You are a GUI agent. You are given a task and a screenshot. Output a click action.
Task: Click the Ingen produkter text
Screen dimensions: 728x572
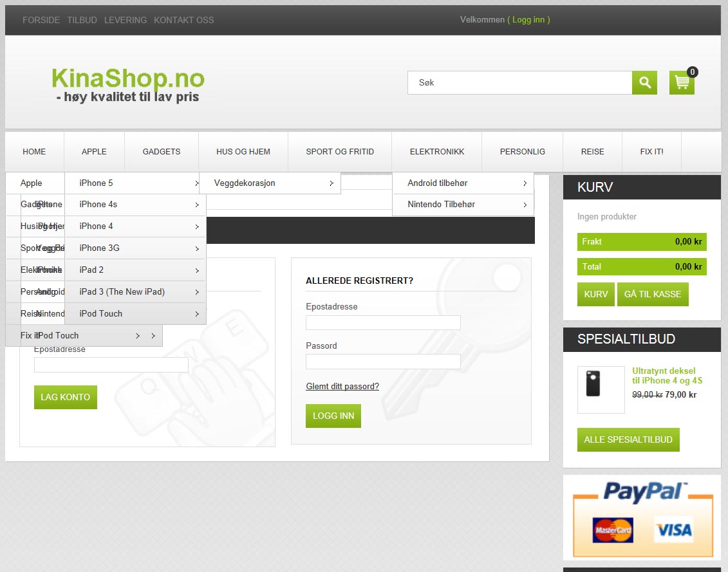607,216
